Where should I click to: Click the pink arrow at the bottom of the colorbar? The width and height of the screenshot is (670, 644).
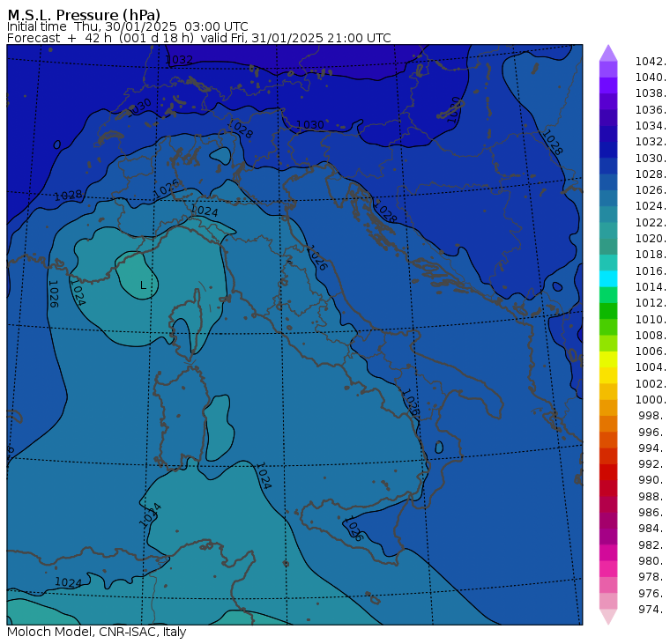tap(608, 617)
